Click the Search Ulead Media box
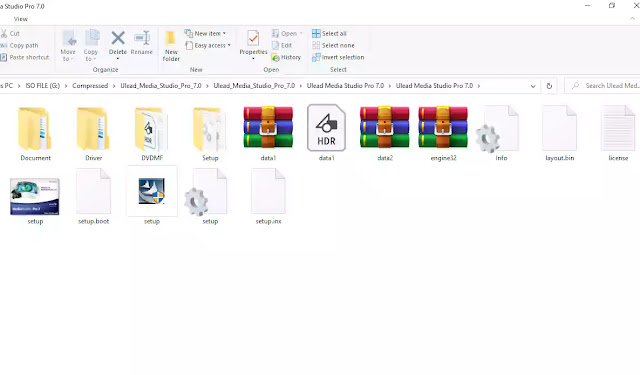The width and height of the screenshot is (640, 375). [603, 86]
